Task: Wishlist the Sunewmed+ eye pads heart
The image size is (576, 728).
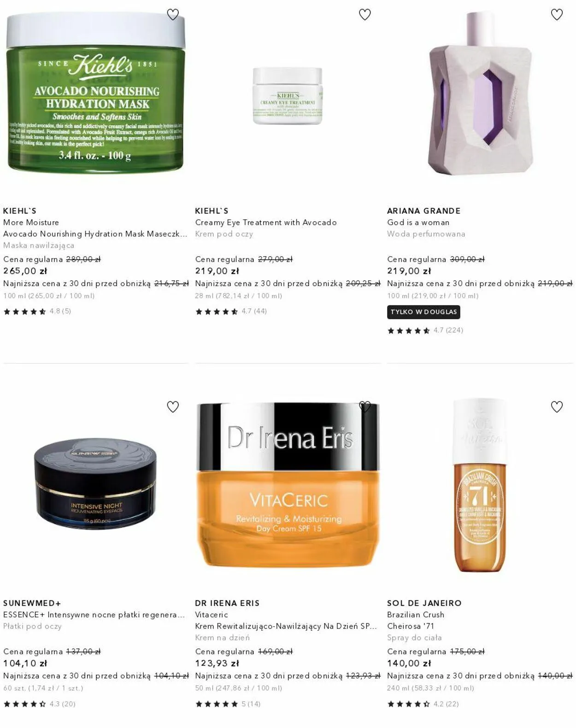Action: (173, 407)
